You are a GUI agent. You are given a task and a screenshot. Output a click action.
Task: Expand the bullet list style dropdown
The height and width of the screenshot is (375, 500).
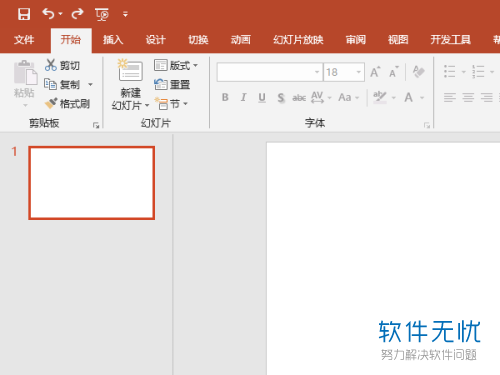463,72
